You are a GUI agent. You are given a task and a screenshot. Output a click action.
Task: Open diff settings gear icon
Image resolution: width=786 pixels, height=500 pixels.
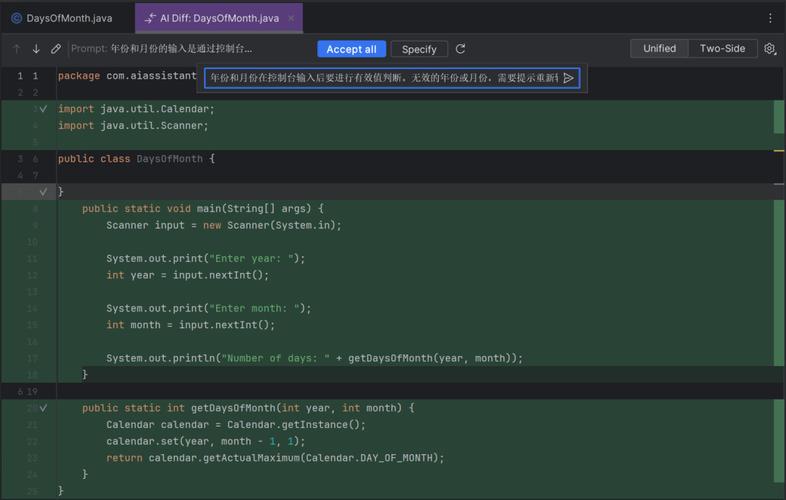(x=770, y=49)
